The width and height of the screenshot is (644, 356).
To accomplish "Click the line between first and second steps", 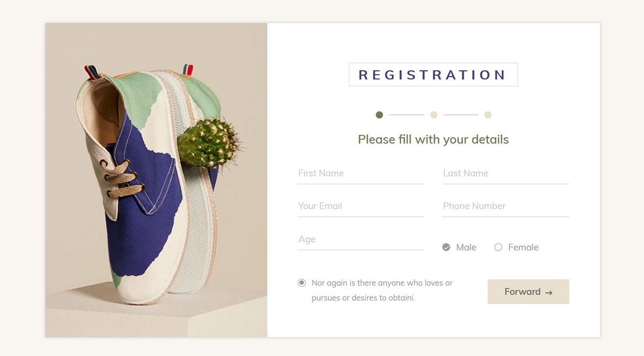I will point(406,115).
